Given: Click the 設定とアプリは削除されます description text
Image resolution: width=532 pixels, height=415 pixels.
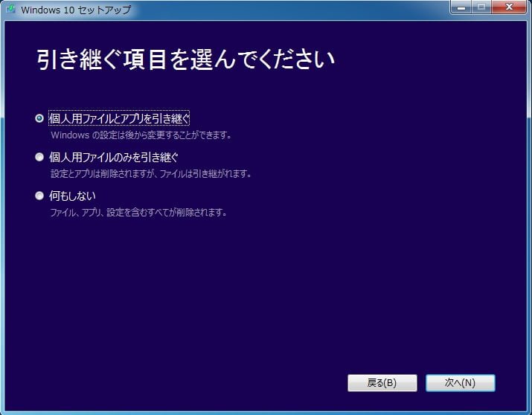Looking at the screenshot, I should pos(151,174).
